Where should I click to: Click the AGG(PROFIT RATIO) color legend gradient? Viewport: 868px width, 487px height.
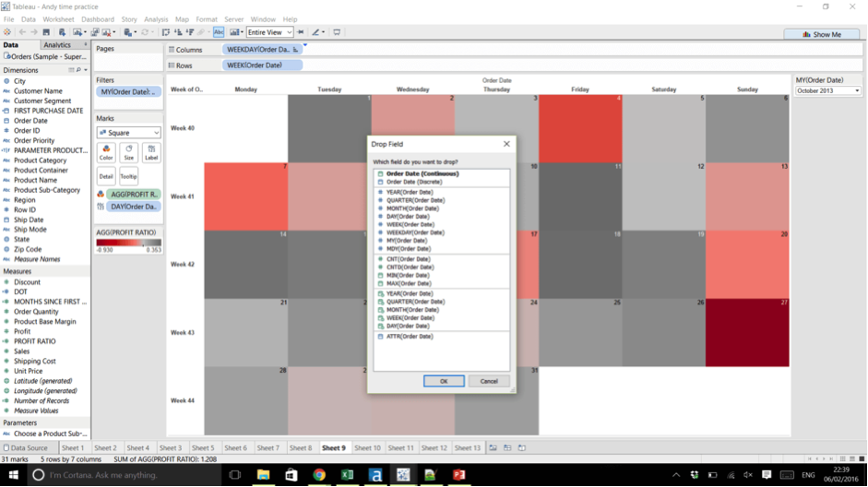(x=128, y=243)
